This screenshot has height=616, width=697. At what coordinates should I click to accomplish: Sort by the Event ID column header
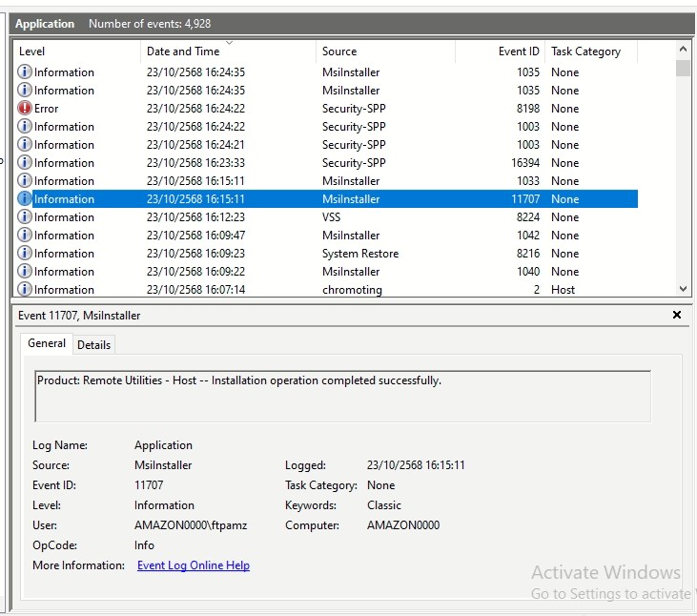[500, 51]
